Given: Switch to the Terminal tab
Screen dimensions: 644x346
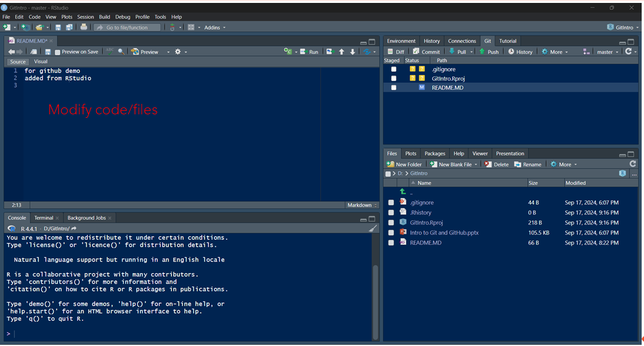Looking at the screenshot, I should (44, 218).
